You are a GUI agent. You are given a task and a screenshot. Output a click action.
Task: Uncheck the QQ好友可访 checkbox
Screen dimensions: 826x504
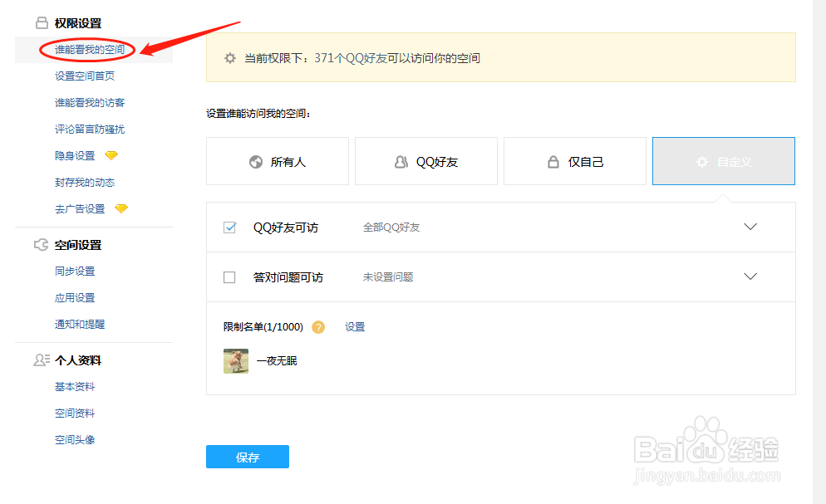pos(229,228)
